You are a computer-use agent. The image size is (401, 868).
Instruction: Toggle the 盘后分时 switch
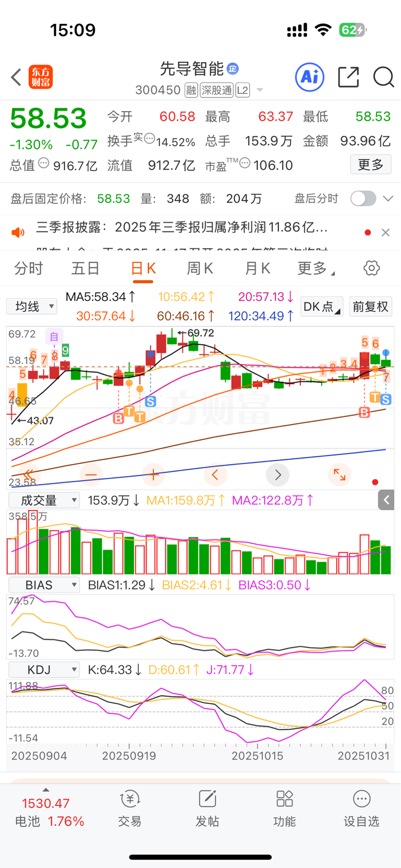coord(363,199)
